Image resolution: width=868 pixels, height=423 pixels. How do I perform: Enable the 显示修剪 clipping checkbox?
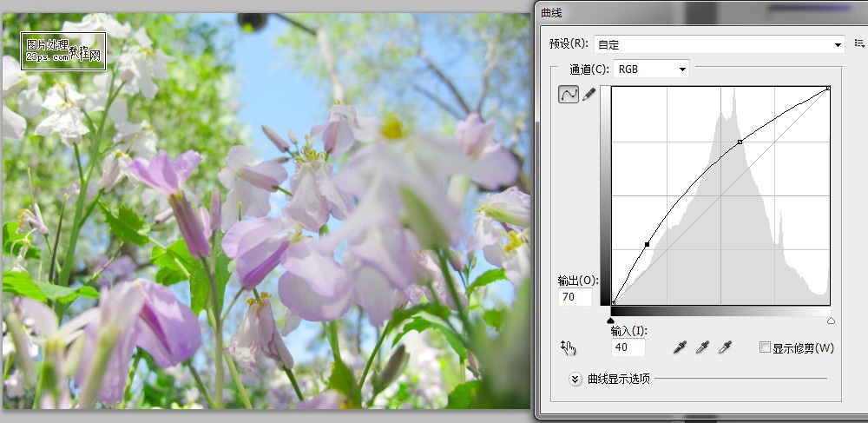[765, 347]
